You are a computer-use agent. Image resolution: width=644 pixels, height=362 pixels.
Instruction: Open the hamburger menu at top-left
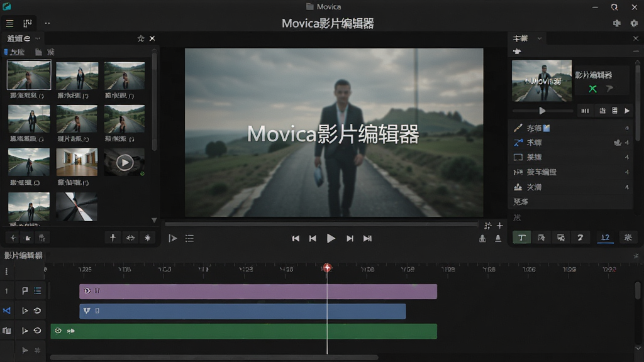[9, 23]
